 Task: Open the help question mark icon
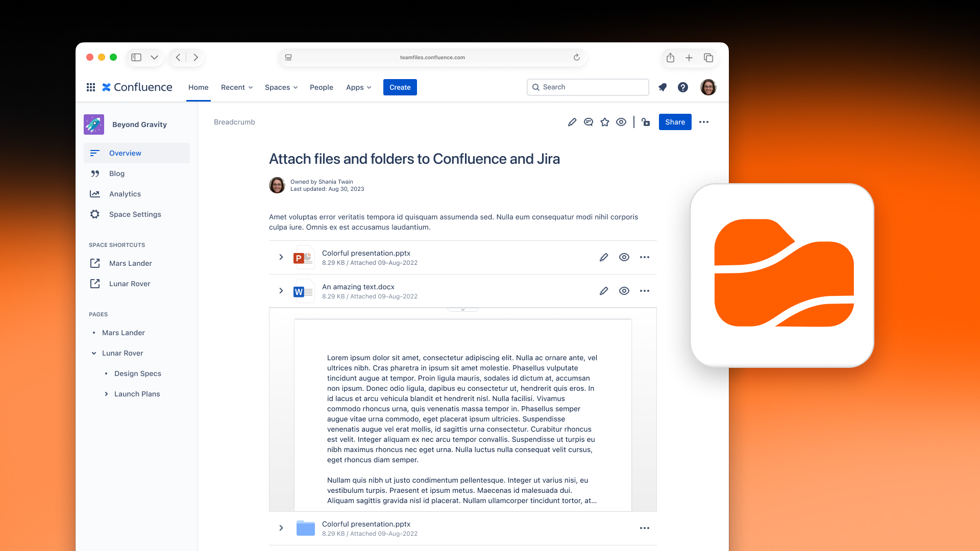point(683,87)
